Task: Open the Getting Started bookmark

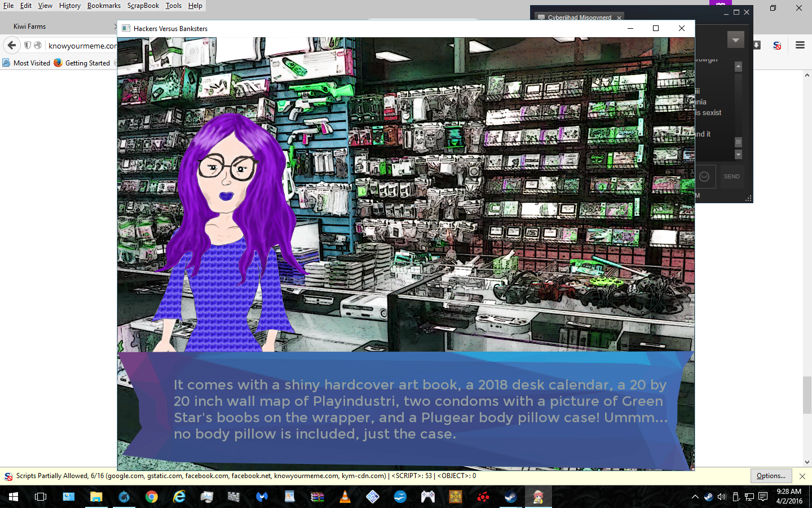Action: (x=82, y=63)
